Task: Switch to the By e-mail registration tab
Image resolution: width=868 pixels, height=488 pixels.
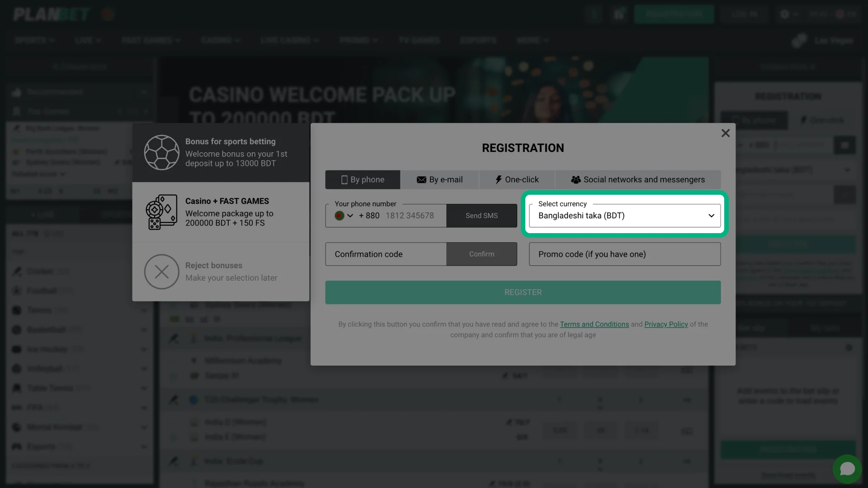Action: click(x=439, y=180)
